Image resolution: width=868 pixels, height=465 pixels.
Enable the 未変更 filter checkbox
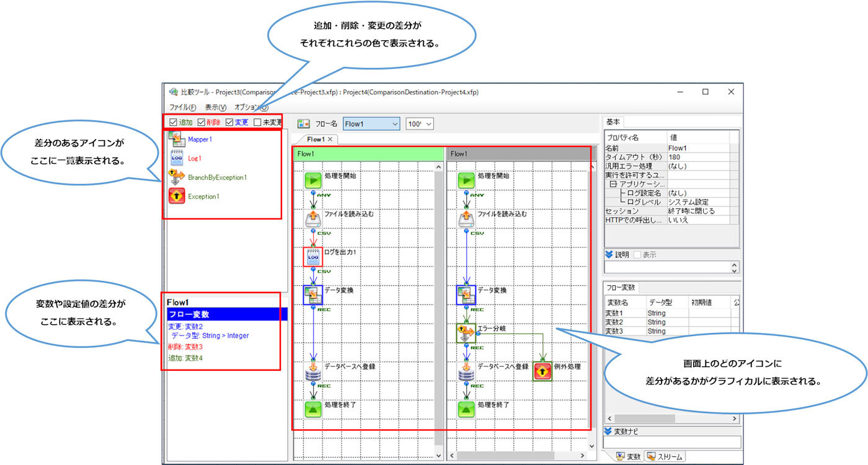(x=257, y=122)
